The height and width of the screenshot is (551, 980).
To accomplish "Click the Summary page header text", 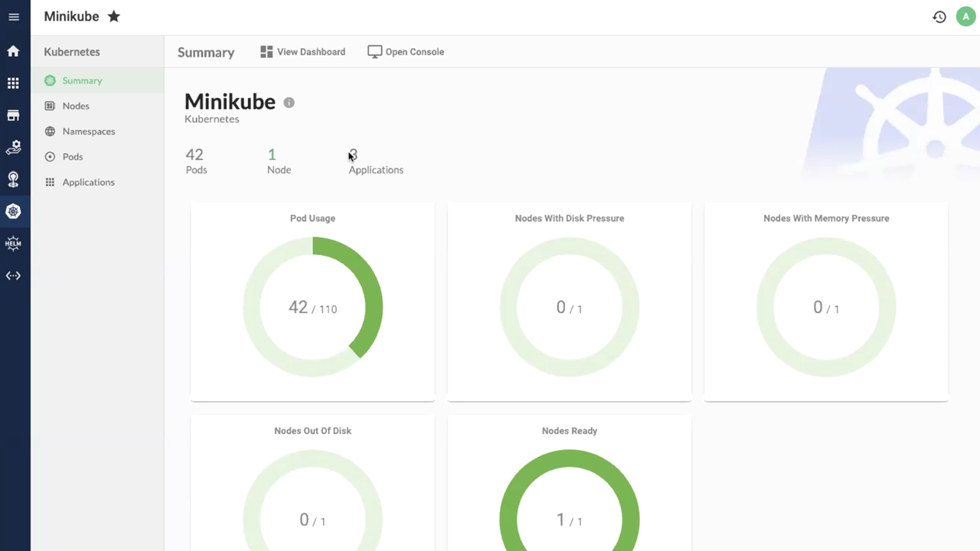I will (x=206, y=53).
